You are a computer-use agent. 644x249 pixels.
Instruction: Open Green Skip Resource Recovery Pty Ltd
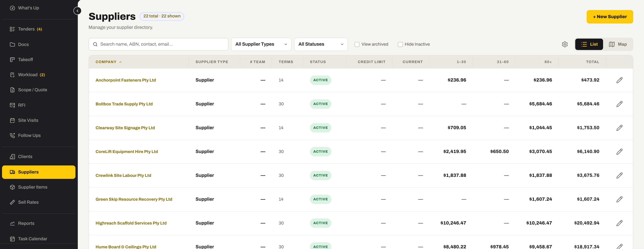[134, 199]
